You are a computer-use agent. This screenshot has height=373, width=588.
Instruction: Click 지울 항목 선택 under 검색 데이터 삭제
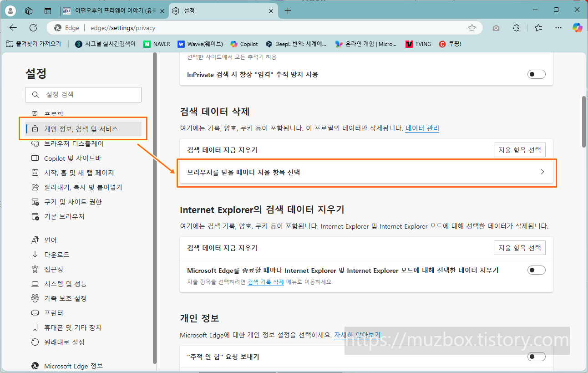(519, 150)
